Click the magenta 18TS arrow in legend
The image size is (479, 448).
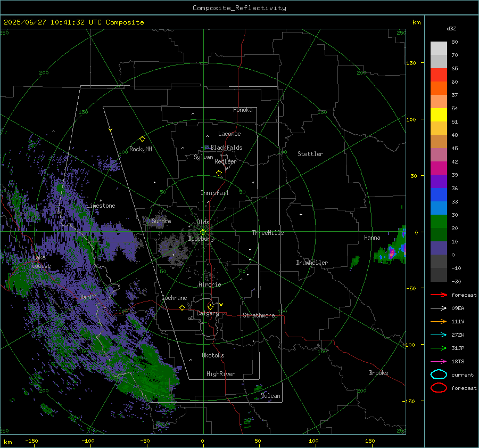tap(439, 361)
